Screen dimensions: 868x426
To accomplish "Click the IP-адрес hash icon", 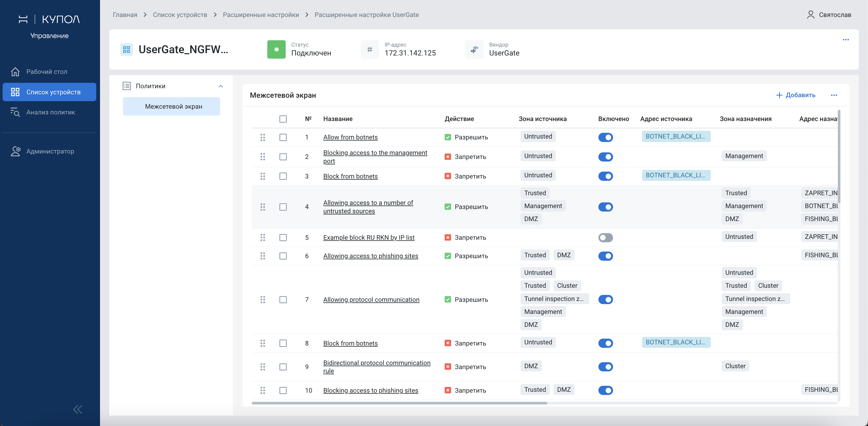I will click(370, 49).
